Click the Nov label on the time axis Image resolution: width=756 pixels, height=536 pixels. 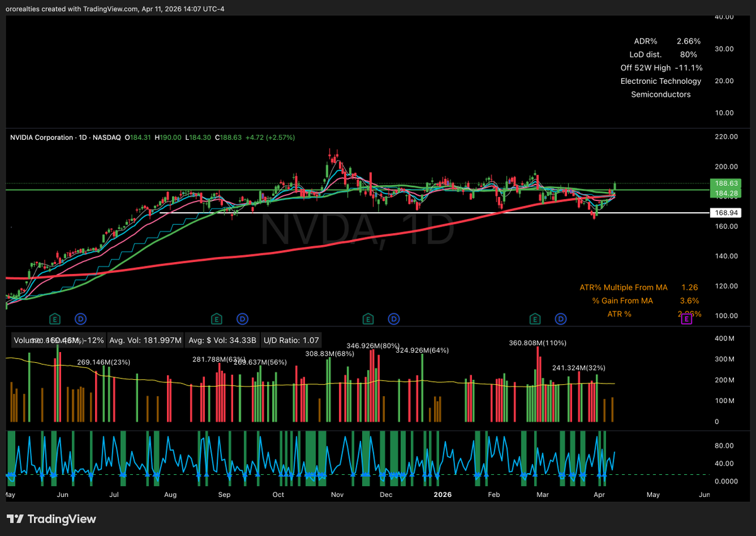(x=337, y=494)
